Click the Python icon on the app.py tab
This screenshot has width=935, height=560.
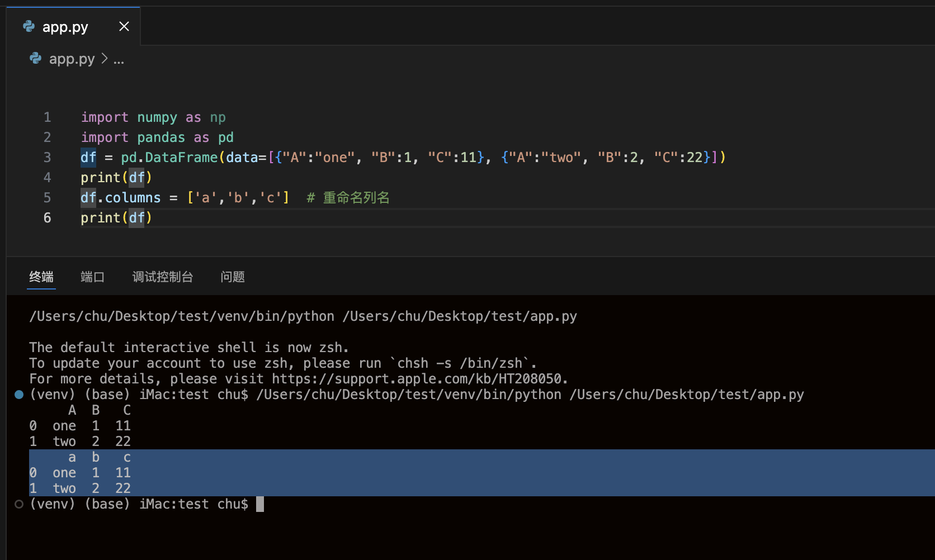tap(29, 26)
